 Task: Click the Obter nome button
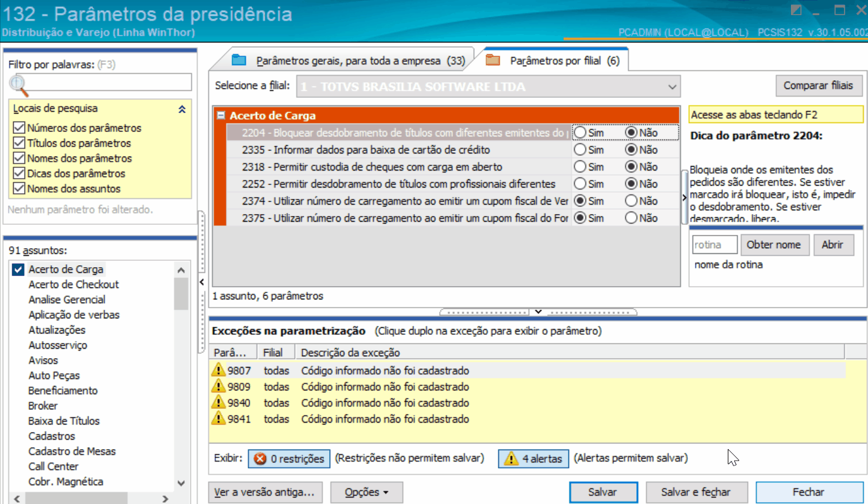click(775, 245)
